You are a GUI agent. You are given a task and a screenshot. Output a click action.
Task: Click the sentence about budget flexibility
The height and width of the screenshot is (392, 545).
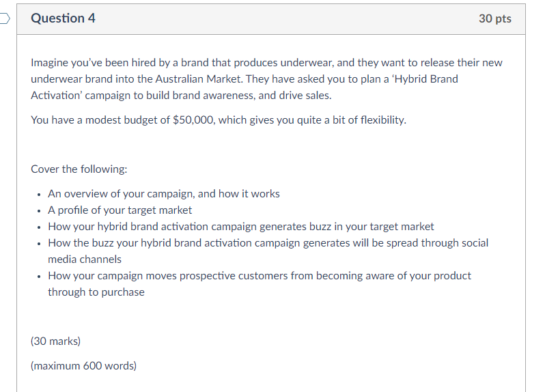point(219,120)
